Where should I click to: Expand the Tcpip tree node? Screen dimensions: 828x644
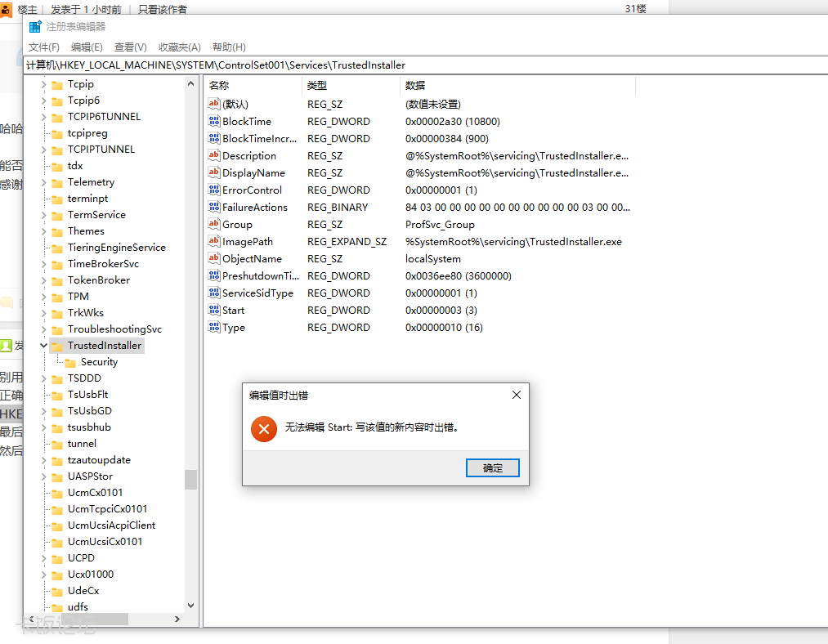coord(44,84)
